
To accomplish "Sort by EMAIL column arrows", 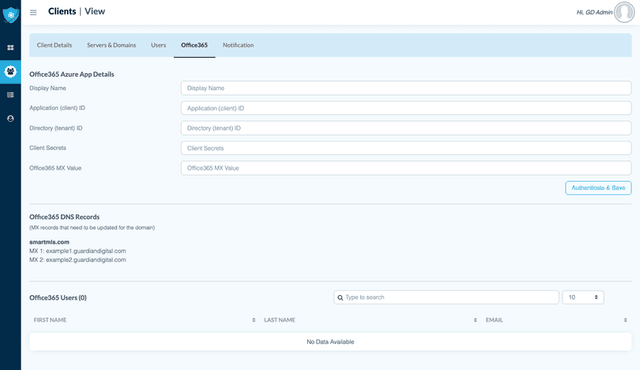I will tap(625, 320).
